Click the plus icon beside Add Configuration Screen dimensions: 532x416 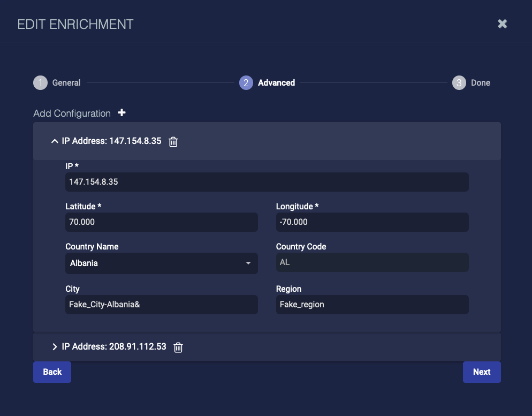[122, 113]
